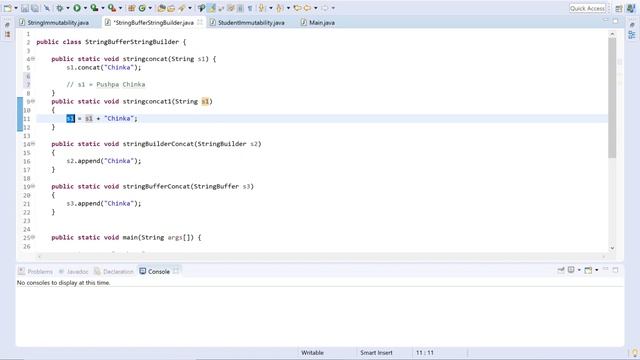Open the Next Annotation dropdown arrow
The width and height of the screenshot is (640, 360).
coord(270,8)
